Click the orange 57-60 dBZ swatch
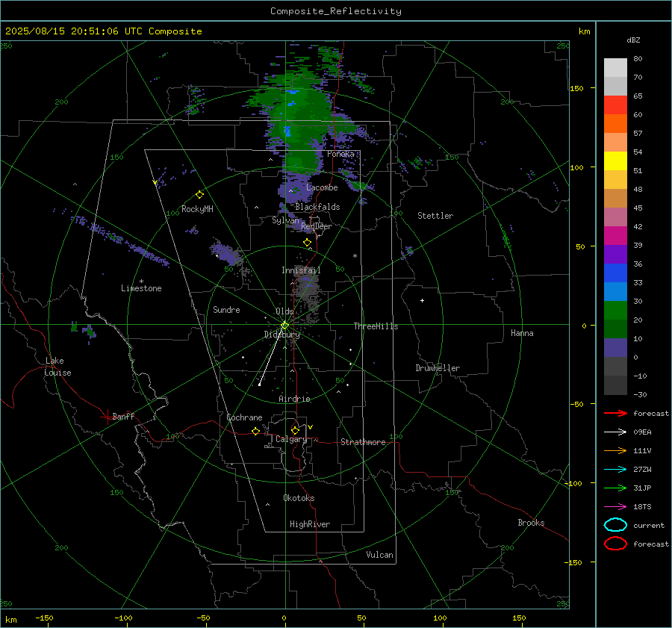Screen dimensions: 672x628 click(x=615, y=124)
